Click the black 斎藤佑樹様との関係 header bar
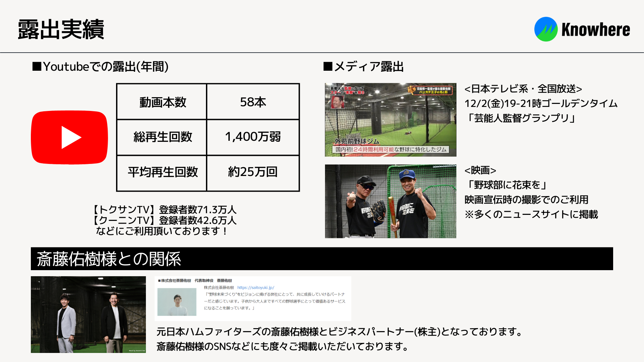Viewport: 644px width, 362px height. pyautogui.click(x=322, y=259)
